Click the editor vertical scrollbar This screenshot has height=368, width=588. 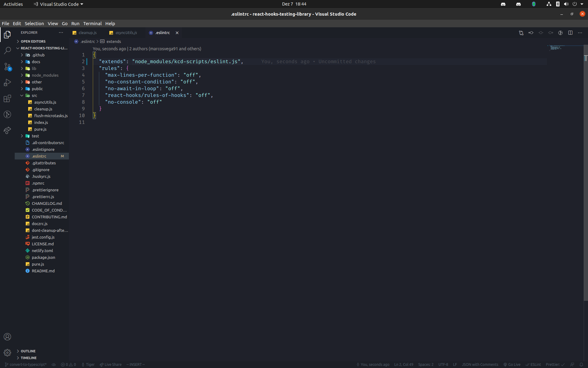point(586,173)
